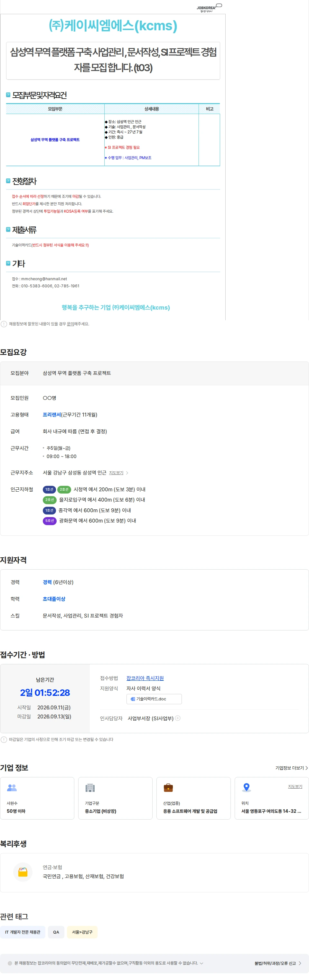Click the 프리랜서 employment type text

pos(52,415)
